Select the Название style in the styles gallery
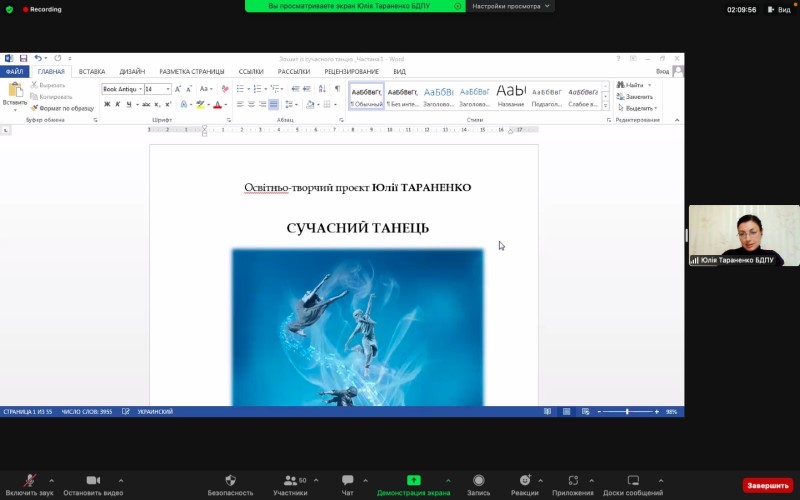Screen dimensions: 800x500 coord(511,95)
